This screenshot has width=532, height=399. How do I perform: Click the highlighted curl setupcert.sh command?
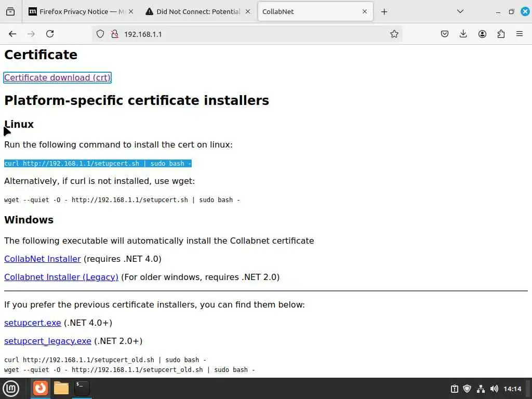[98, 164]
